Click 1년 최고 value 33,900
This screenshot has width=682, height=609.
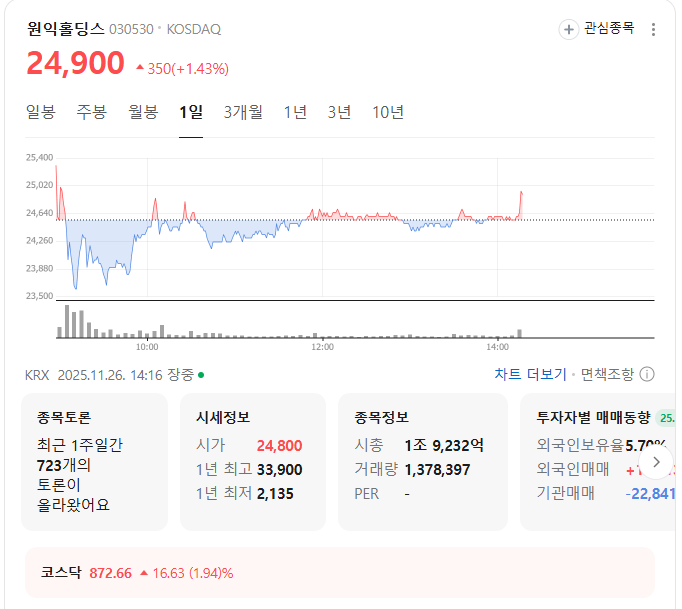point(279,470)
